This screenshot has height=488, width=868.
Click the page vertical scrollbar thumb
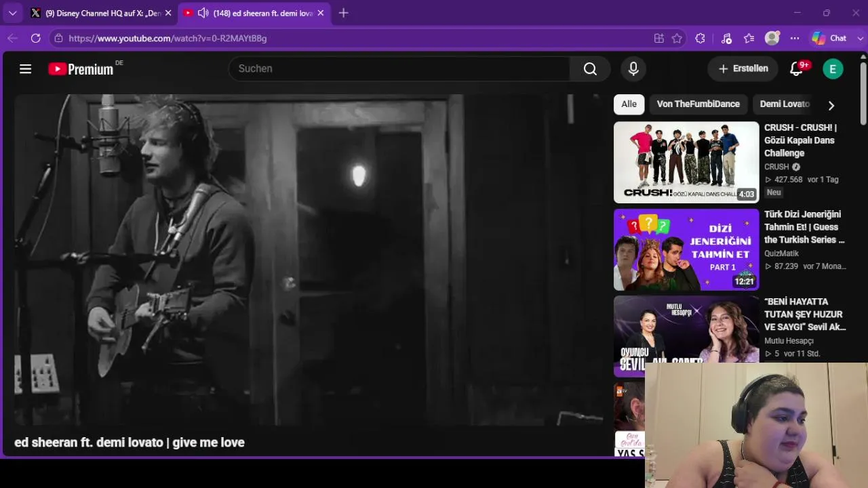(x=863, y=94)
